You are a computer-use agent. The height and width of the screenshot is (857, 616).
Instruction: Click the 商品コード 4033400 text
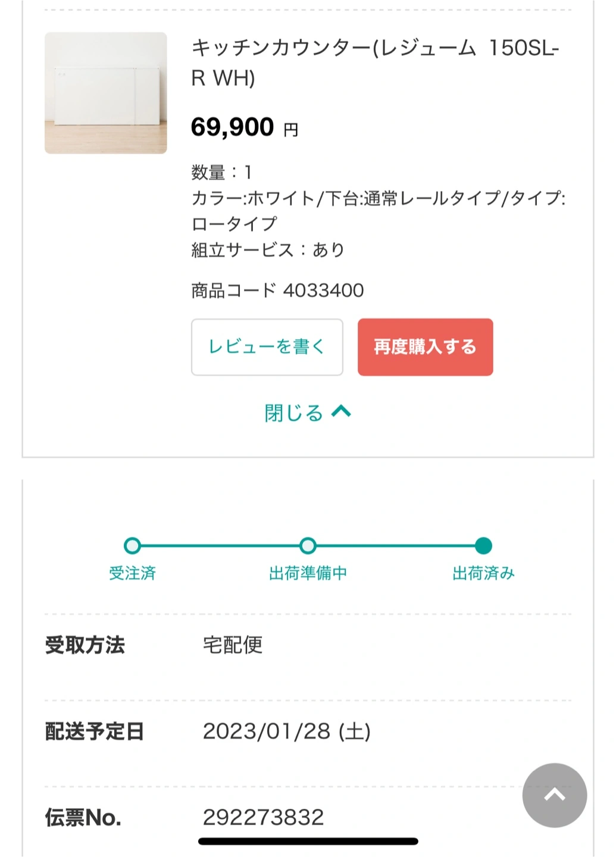(277, 290)
